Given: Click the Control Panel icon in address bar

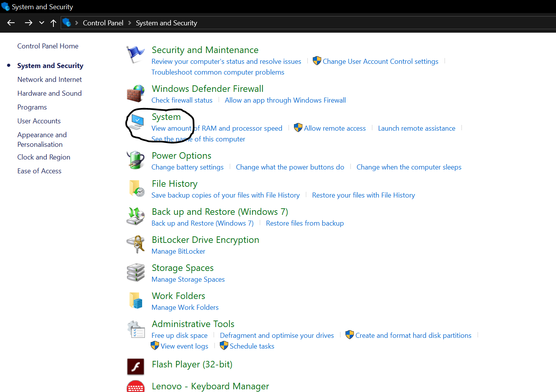Looking at the screenshot, I should click(x=67, y=23).
